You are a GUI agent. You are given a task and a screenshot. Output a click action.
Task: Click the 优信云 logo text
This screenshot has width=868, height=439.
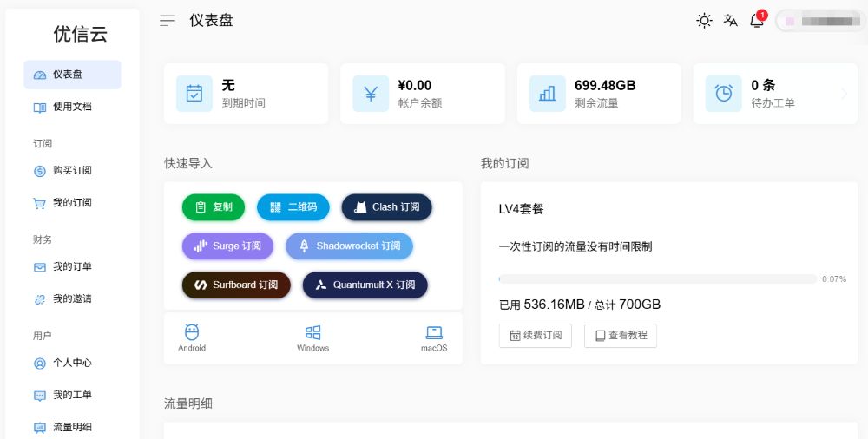click(80, 35)
